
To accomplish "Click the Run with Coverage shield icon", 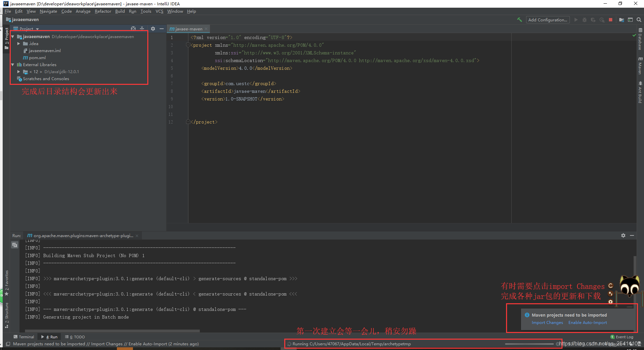I will click(x=593, y=20).
